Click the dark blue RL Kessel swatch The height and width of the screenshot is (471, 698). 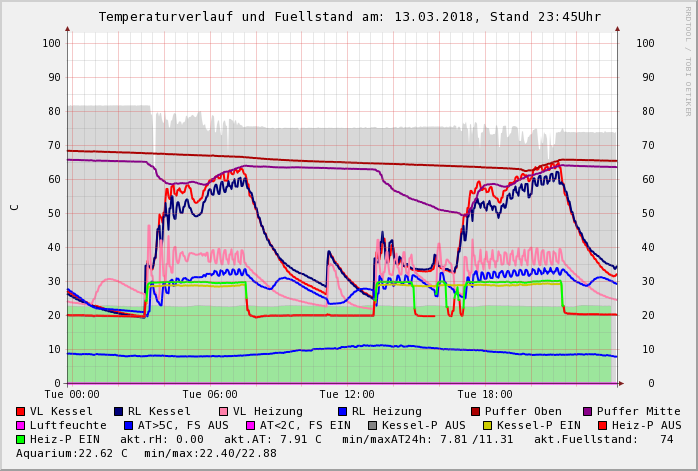(x=119, y=412)
